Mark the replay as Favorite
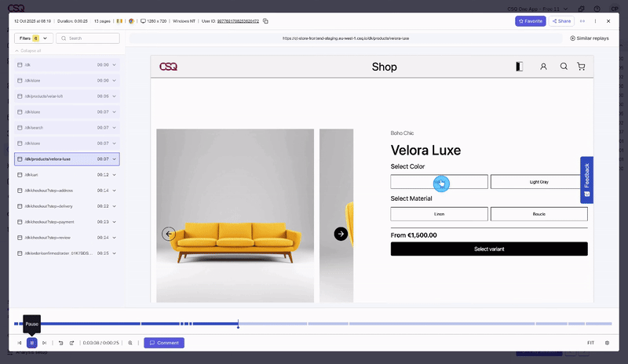 tap(530, 21)
